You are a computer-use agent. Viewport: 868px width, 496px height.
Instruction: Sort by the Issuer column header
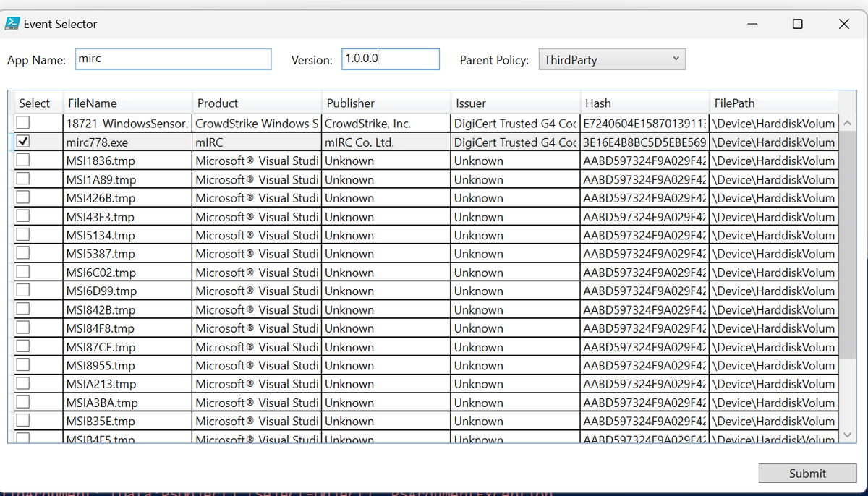[516, 103]
